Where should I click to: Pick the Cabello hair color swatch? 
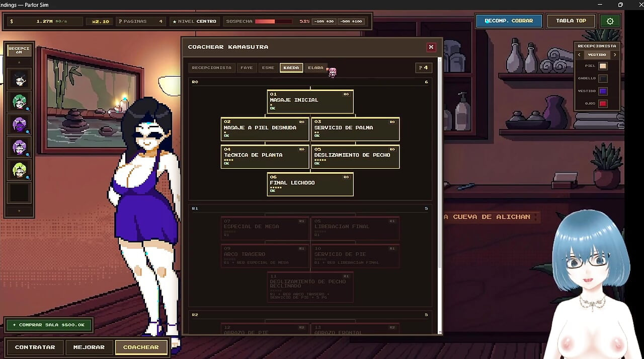tap(603, 79)
